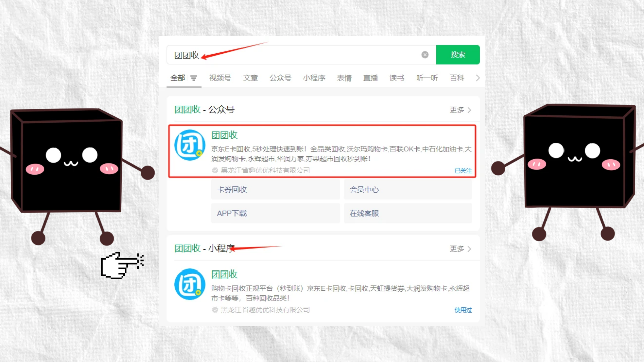Switch to the 读书 tab
Image resolution: width=644 pixels, height=362 pixels.
tap(397, 78)
